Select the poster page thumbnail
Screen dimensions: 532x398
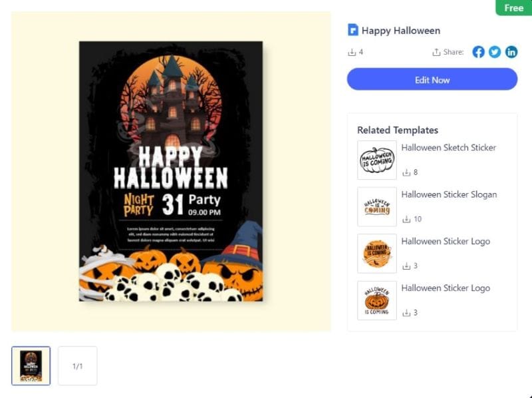pyautogui.click(x=31, y=365)
